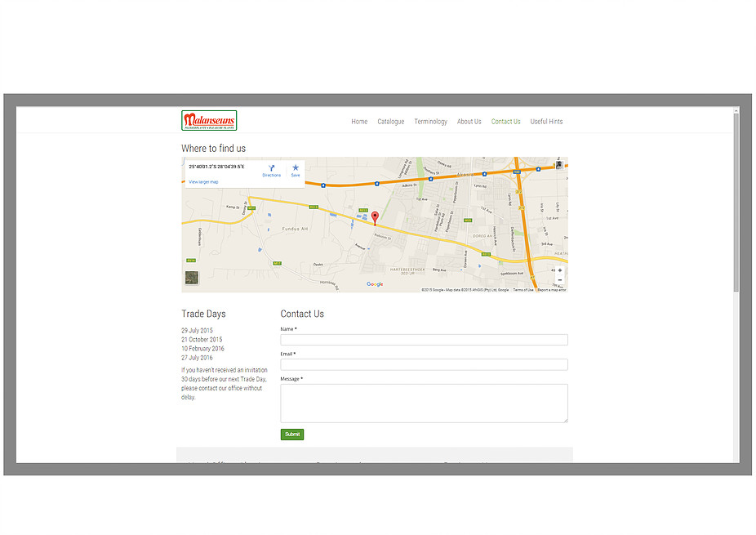Switch to satellite view thumbnail

191,278
